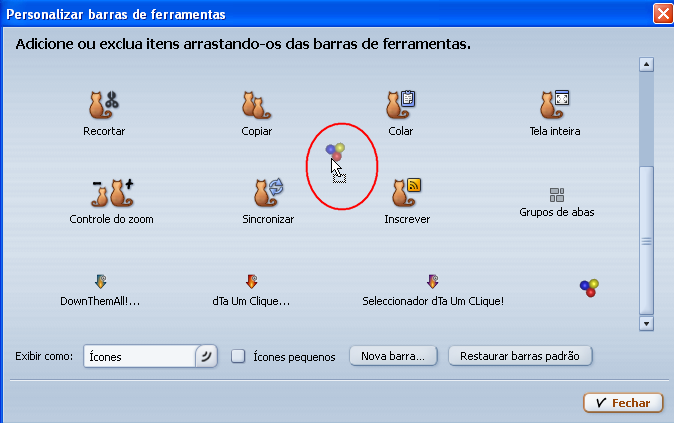The image size is (674, 423).
Task: Toggle the Ícones pequenos checkbox
Action: (238, 356)
